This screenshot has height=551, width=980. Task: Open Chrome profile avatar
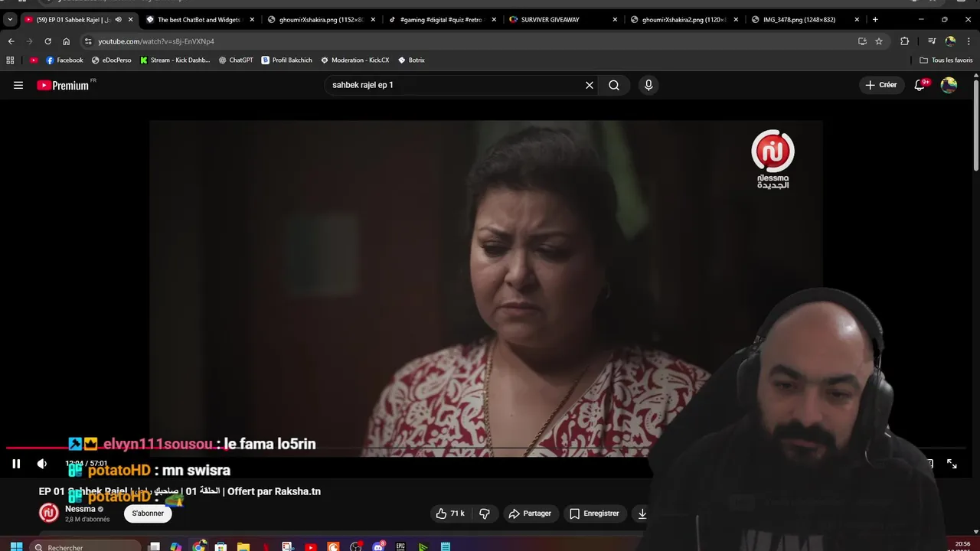(950, 41)
